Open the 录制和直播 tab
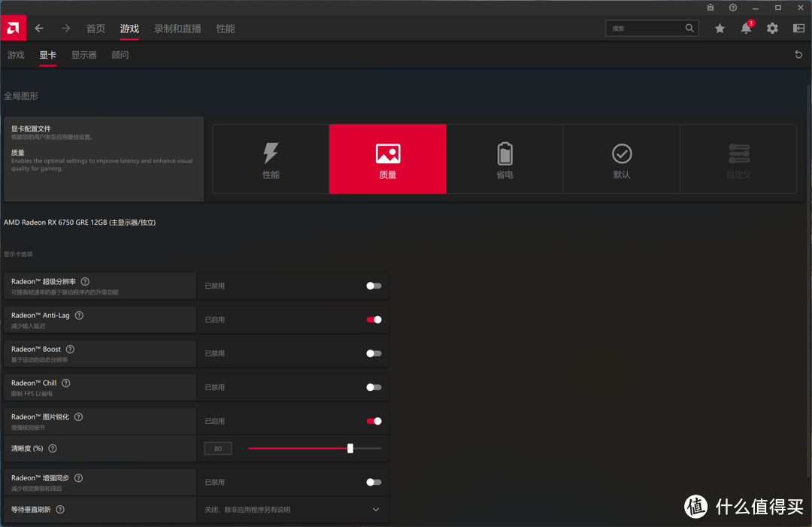This screenshot has width=812, height=527. click(x=177, y=29)
